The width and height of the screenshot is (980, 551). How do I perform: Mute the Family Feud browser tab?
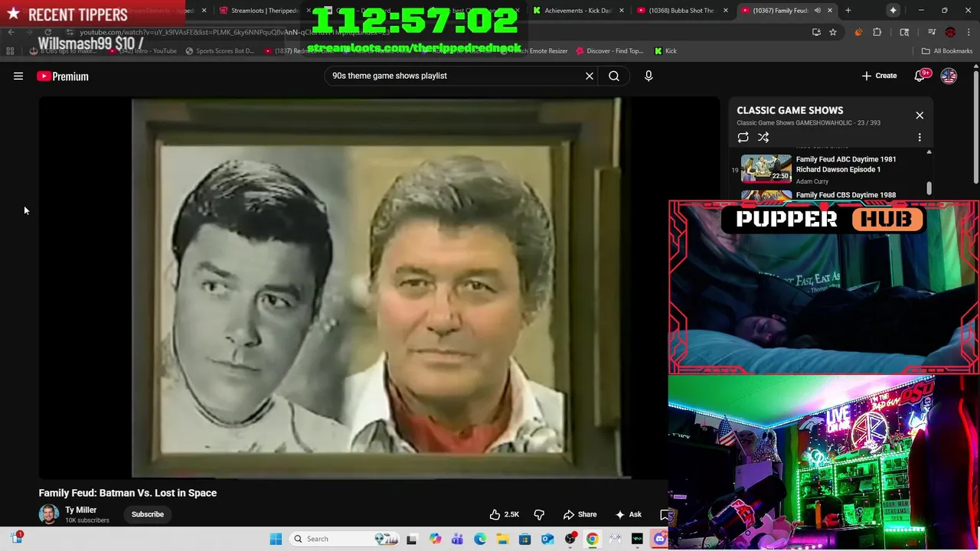(x=818, y=11)
